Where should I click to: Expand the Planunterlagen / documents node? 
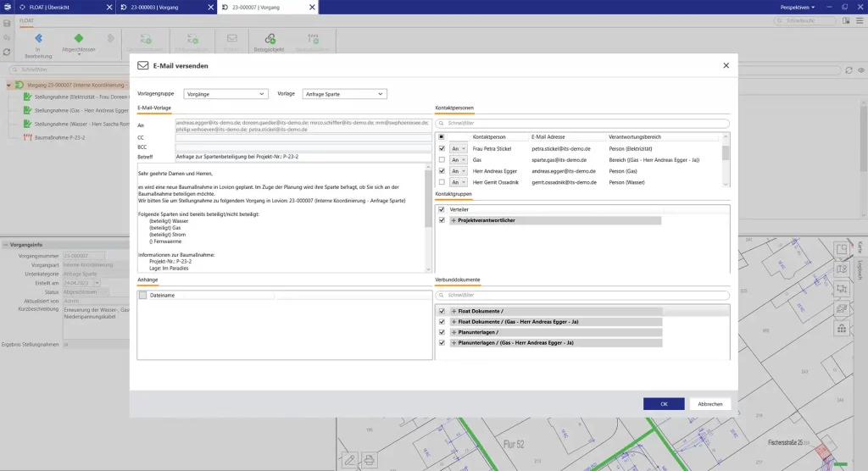453,332
